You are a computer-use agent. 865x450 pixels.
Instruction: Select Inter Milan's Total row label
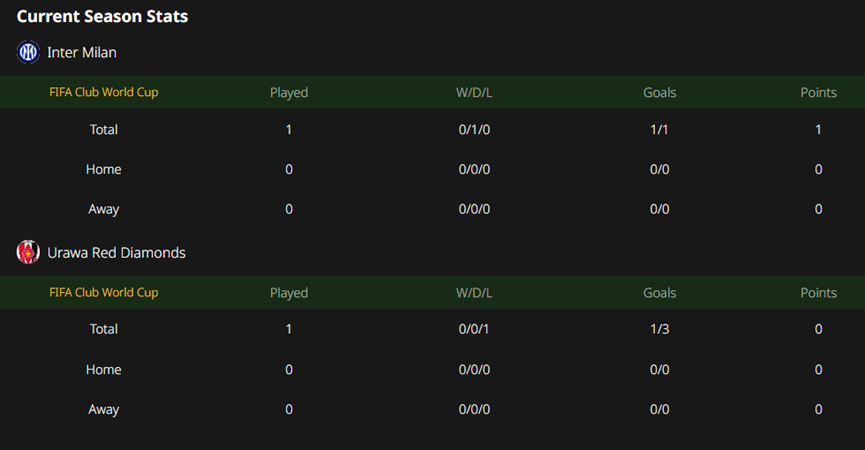[104, 130]
